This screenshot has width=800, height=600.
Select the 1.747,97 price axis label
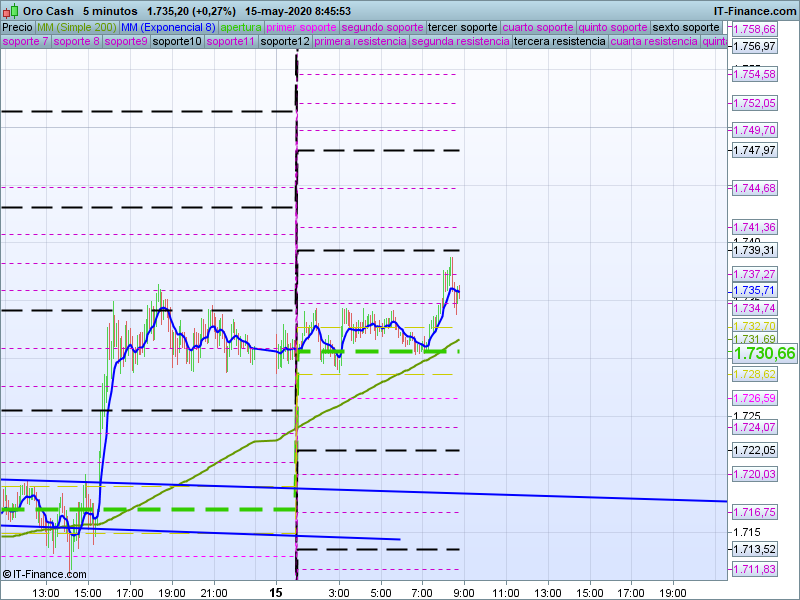(x=754, y=150)
